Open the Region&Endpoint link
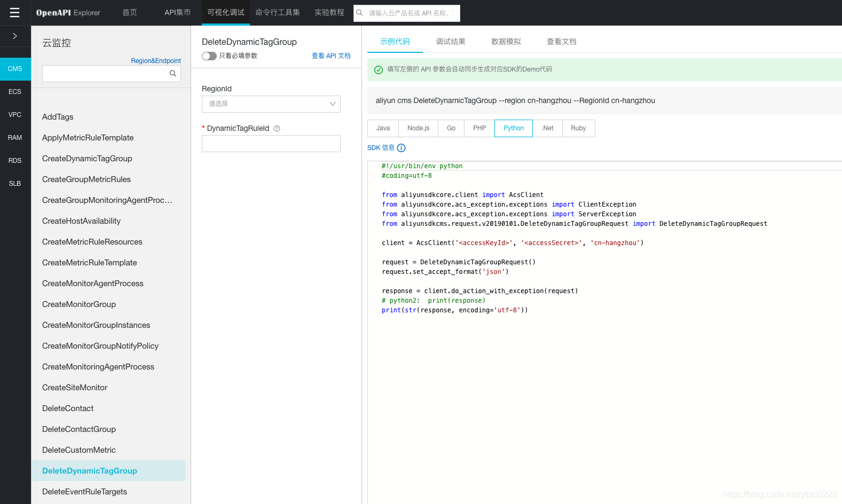Image resolution: width=842 pixels, height=504 pixels. tap(156, 61)
